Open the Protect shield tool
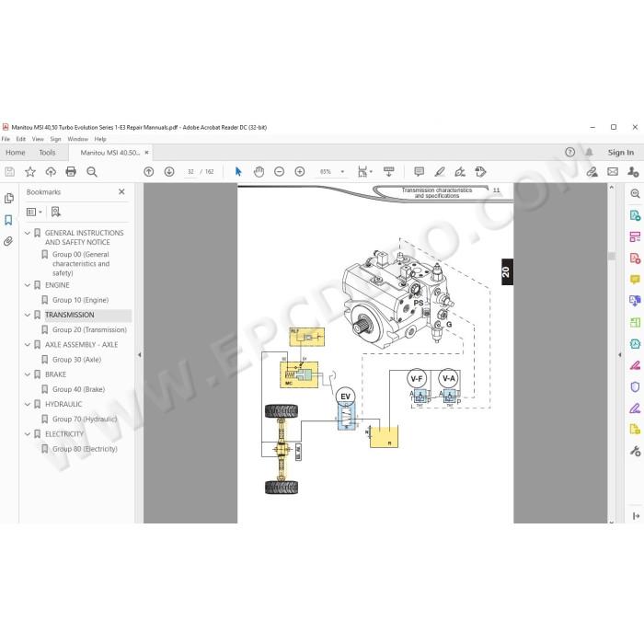Screen dimensions: 644x644 pyautogui.click(x=635, y=387)
